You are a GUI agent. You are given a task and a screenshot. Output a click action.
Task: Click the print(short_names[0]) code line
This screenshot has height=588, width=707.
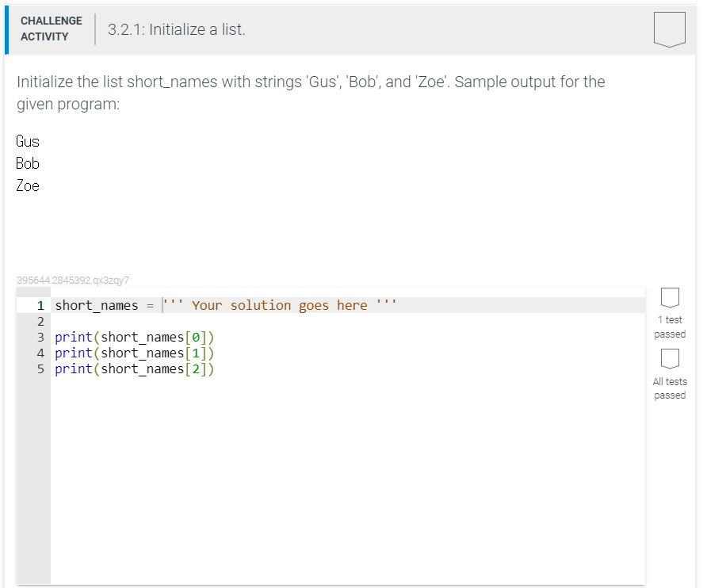coord(135,338)
